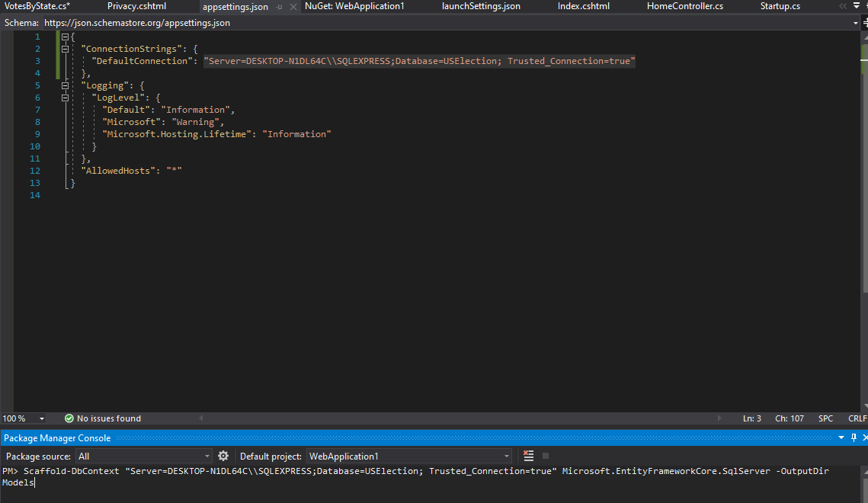Image resolution: width=868 pixels, height=503 pixels.
Task: Click the package source settings gear
Action: 223,455
